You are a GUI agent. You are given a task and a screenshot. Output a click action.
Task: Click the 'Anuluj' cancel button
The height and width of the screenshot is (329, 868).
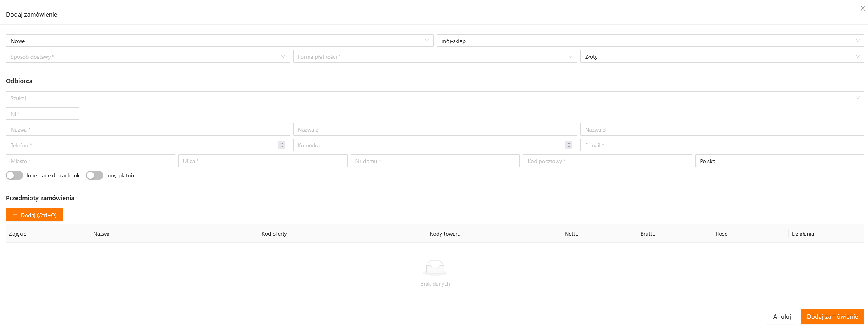pyautogui.click(x=782, y=316)
